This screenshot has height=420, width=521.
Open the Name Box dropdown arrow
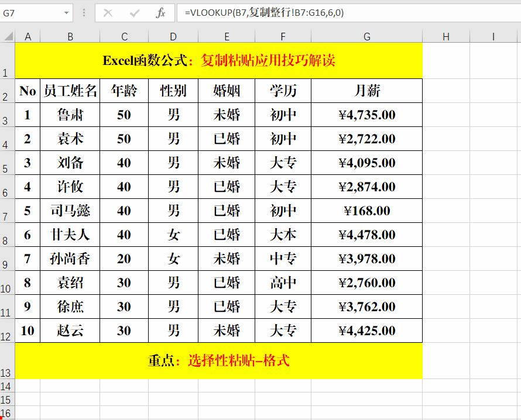tap(65, 12)
